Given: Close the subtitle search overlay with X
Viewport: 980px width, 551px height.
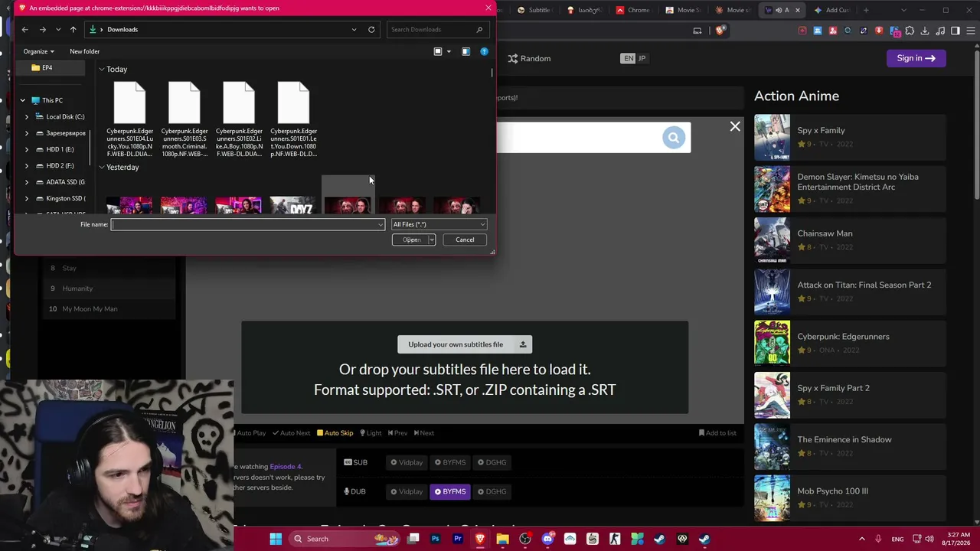Looking at the screenshot, I should [x=735, y=126].
